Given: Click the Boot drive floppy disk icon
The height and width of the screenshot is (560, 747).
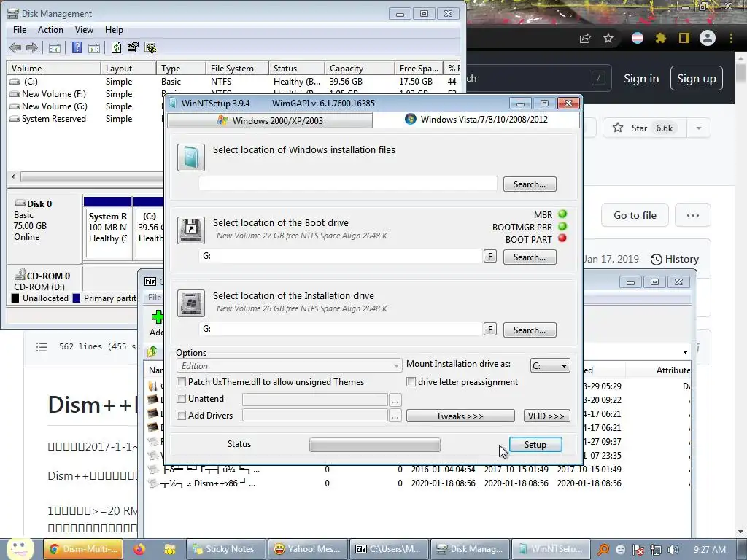Looking at the screenshot, I should coord(191,230).
